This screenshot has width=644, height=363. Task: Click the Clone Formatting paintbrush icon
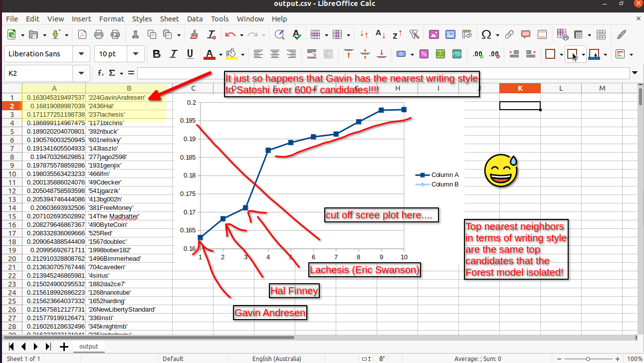(x=194, y=34)
